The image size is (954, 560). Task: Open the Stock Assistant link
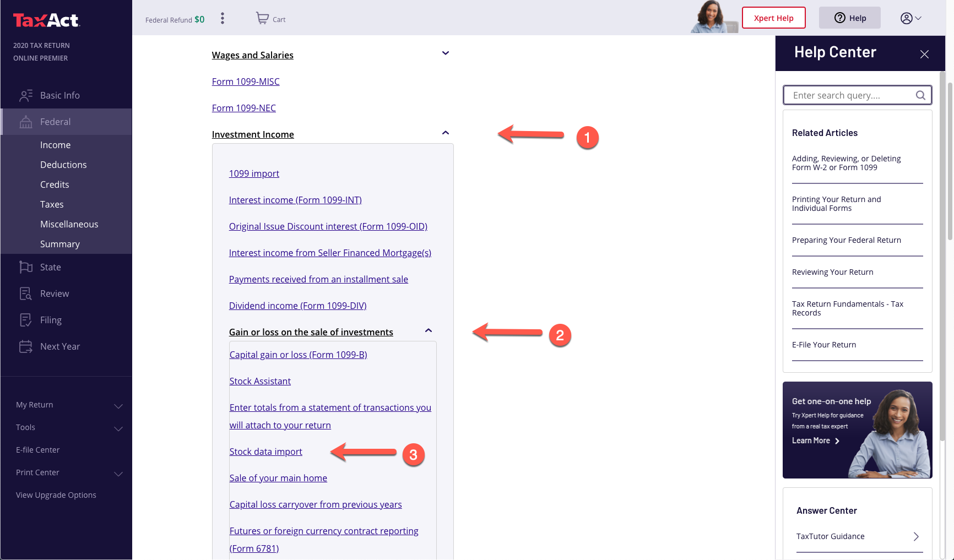click(x=260, y=381)
